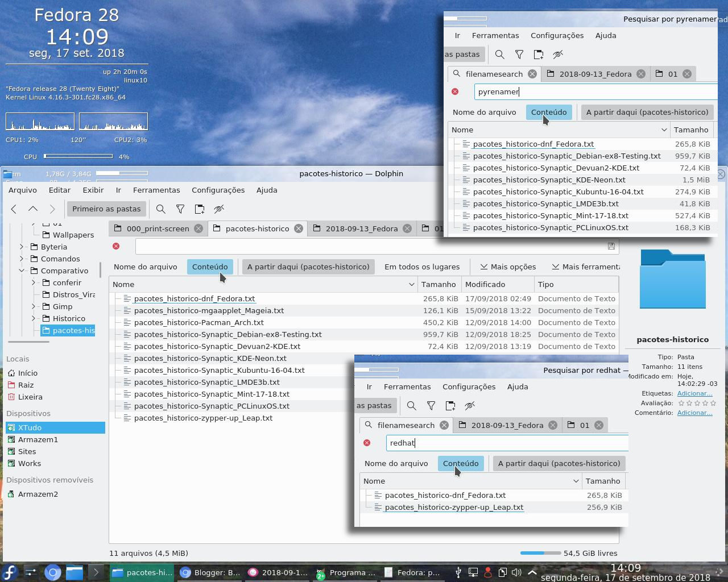The image size is (728, 582).
Task: Open Ferramentas menu in pyrenamer window
Action: click(495, 35)
